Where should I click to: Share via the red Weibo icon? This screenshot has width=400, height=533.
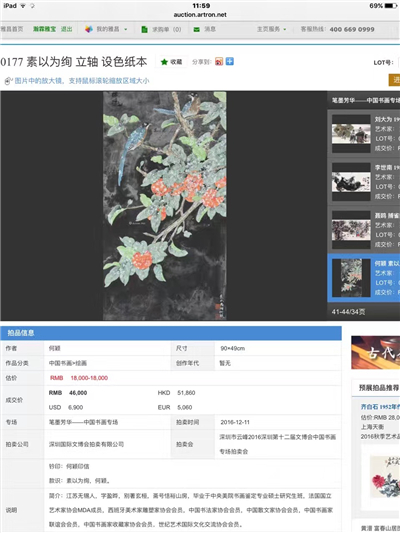(x=219, y=62)
